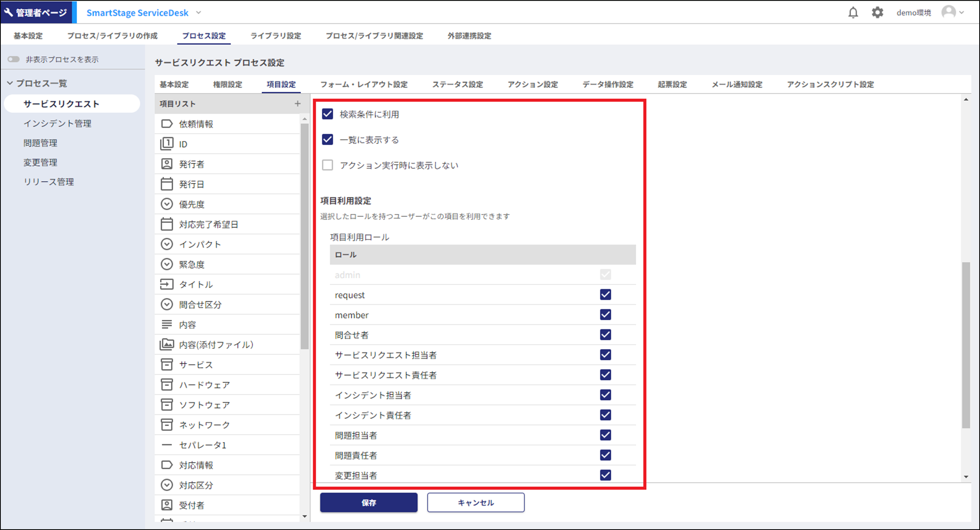Toggle the 非表示プロセスを表示 switch

14,59
